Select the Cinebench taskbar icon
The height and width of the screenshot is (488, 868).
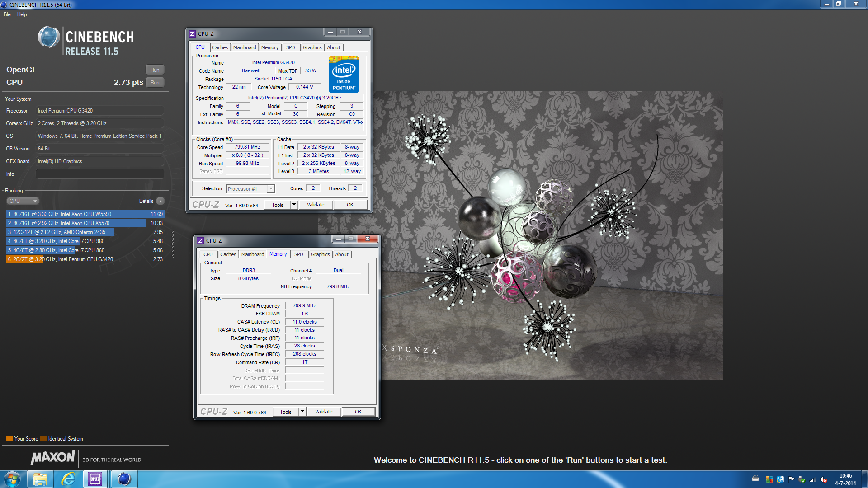124,479
